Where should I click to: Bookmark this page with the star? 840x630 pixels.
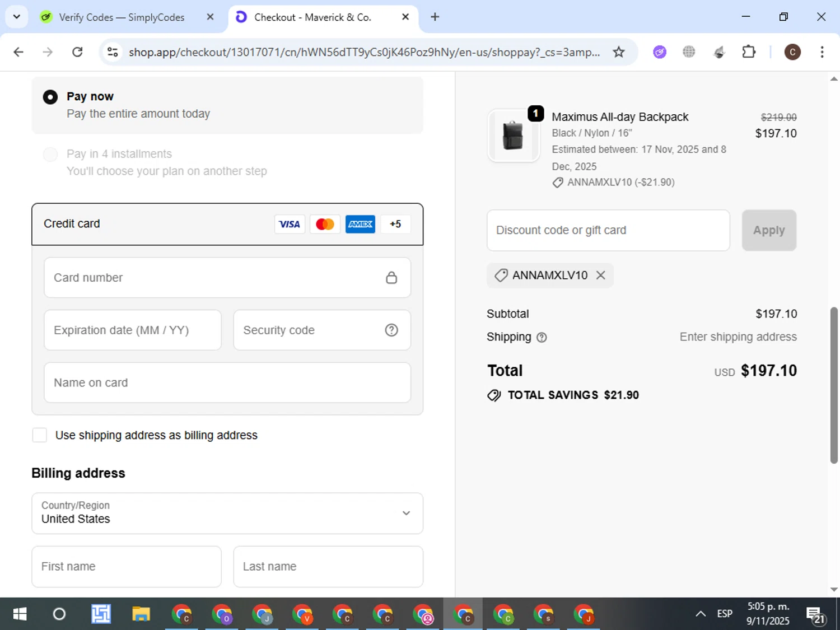(x=618, y=52)
